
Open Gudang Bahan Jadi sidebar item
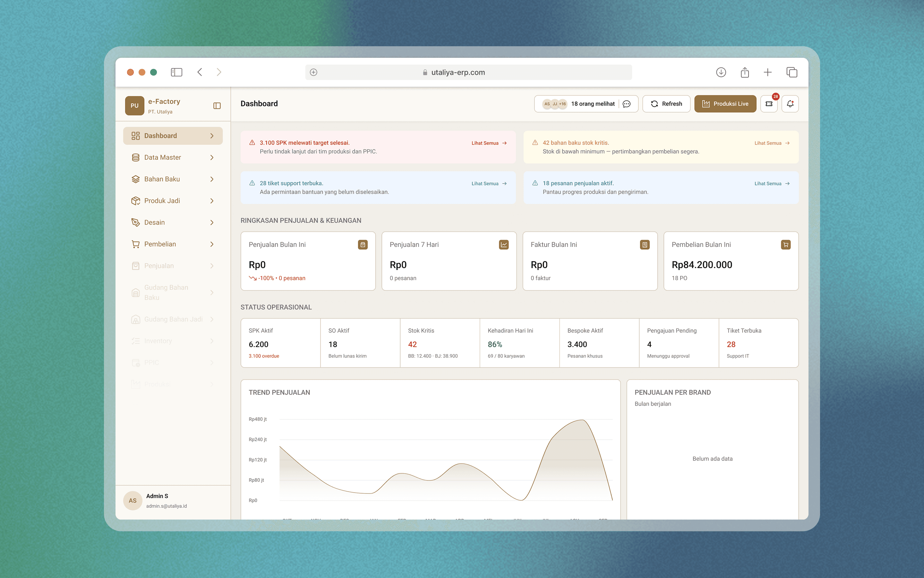click(x=173, y=319)
